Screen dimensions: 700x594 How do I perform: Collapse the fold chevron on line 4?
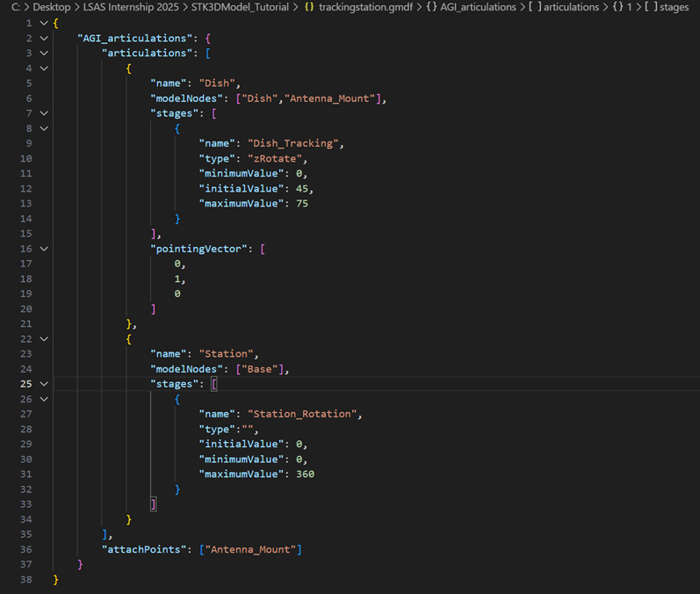click(x=44, y=69)
